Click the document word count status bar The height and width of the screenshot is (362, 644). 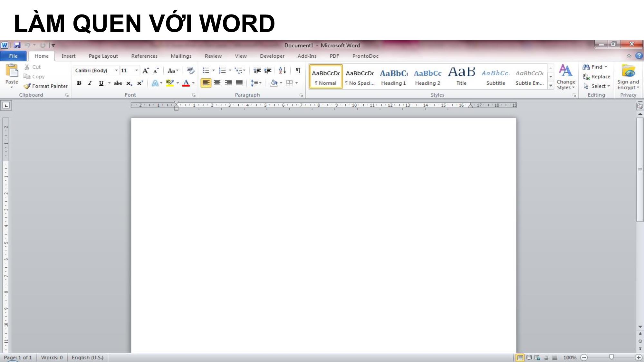[51, 357]
